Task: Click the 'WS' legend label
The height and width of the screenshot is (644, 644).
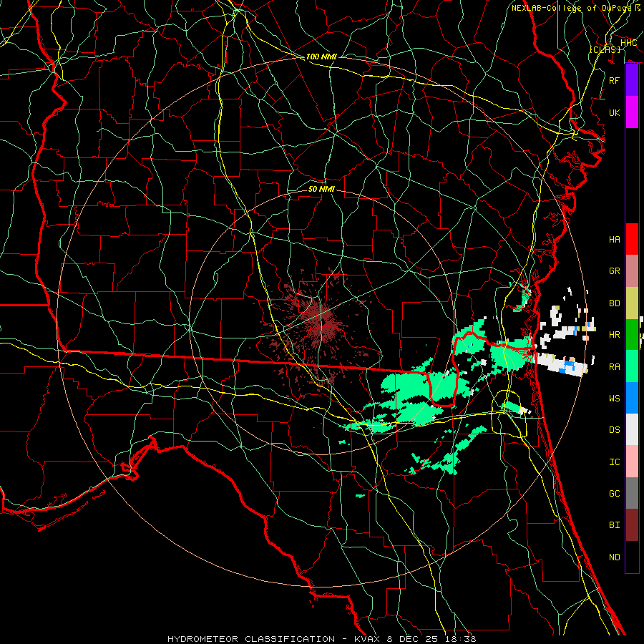Action: 615,399
